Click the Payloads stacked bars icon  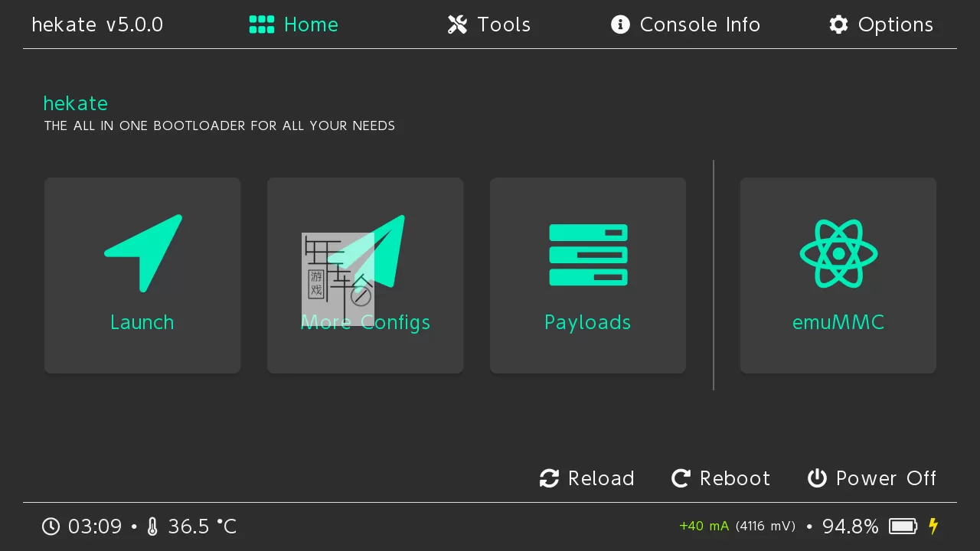click(x=588, y=255)
